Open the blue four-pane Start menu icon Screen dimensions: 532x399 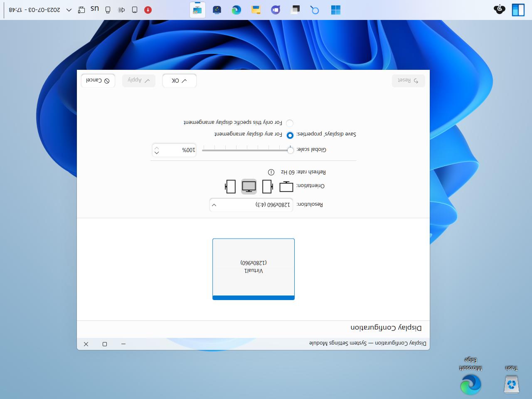pyautogui.click(x=336, y=10)
